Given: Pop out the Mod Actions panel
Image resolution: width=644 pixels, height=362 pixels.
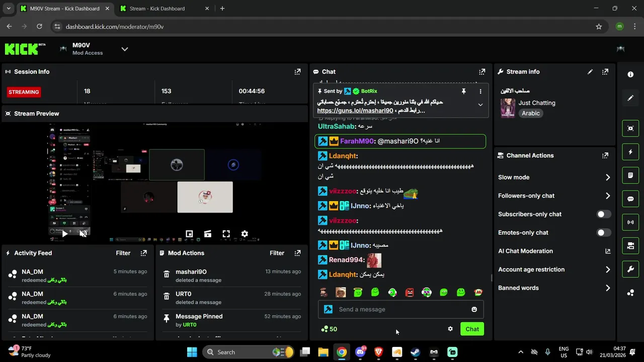Looking at the screenshot, I should 297,253.
